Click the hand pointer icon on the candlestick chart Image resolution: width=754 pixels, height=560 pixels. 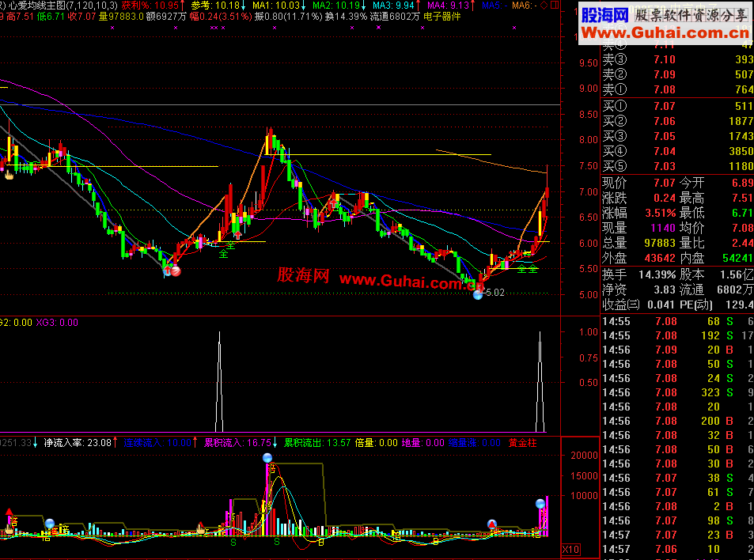click(x=9, y=175)
